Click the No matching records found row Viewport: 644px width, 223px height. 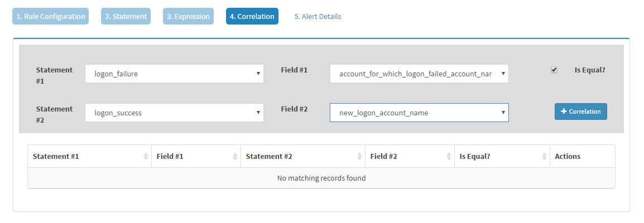(x=321, y=178)
